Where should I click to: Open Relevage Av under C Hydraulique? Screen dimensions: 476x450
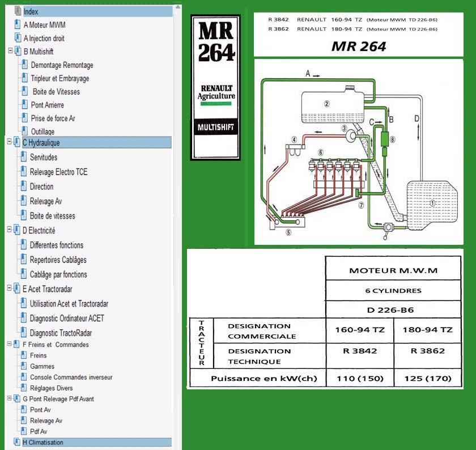click(x=46, y=201)
